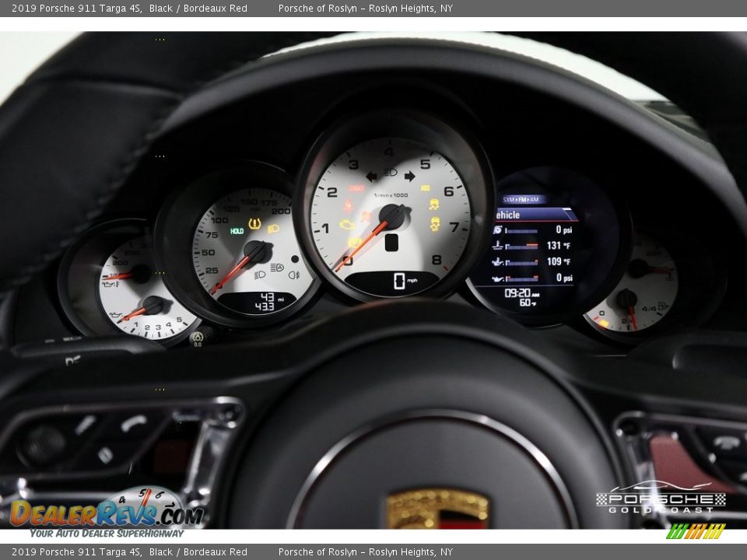
Task: Click the Porsche crest on steering wheel
Action: [438, 509]
